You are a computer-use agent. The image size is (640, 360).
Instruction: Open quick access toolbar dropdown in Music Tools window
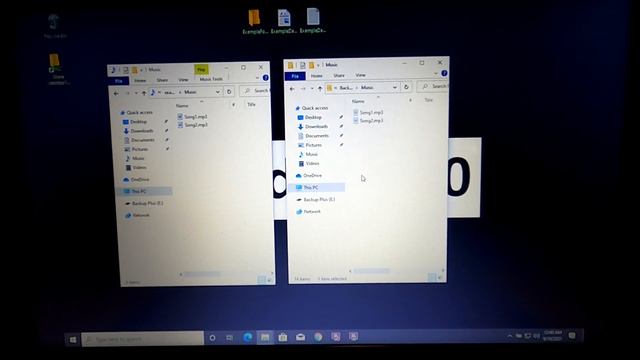[141, 70]
